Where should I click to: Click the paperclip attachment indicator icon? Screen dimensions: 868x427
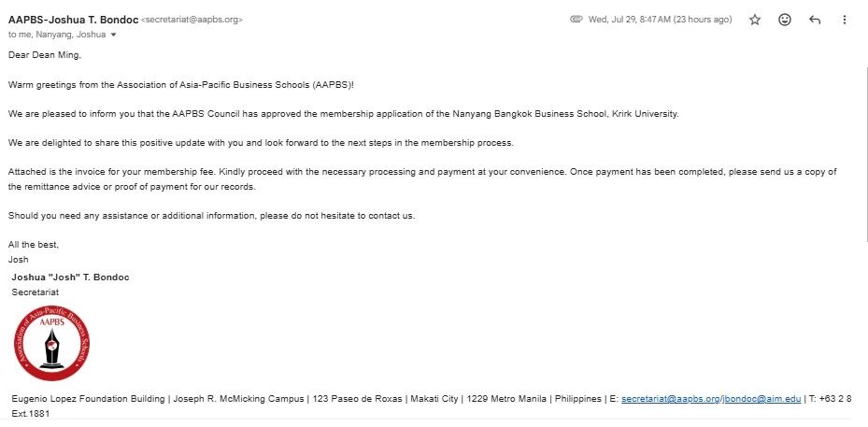point(576,20)
